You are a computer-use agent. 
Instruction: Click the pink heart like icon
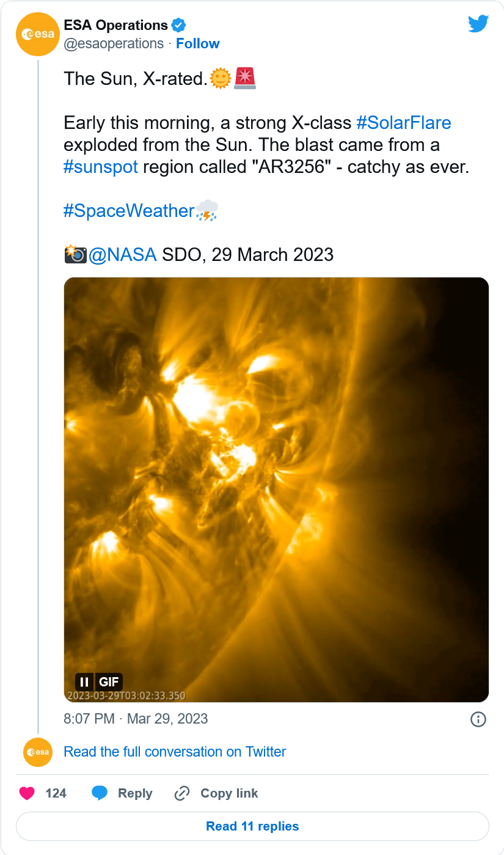coord(27,793)
